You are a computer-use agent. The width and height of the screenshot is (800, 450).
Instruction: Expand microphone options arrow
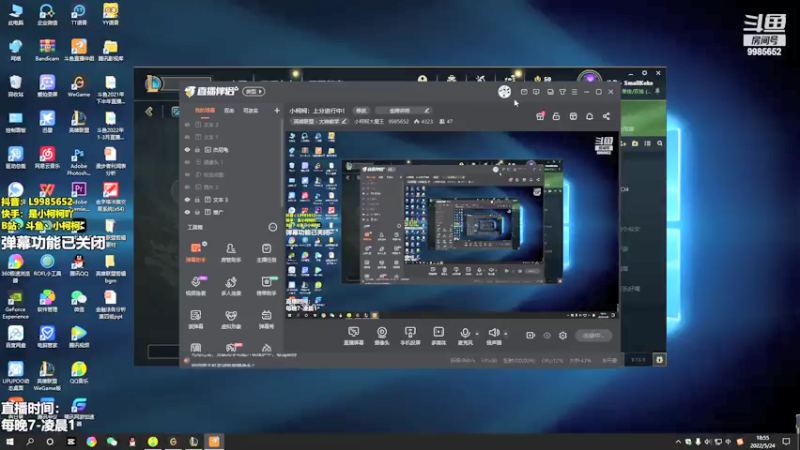point(477,334)
